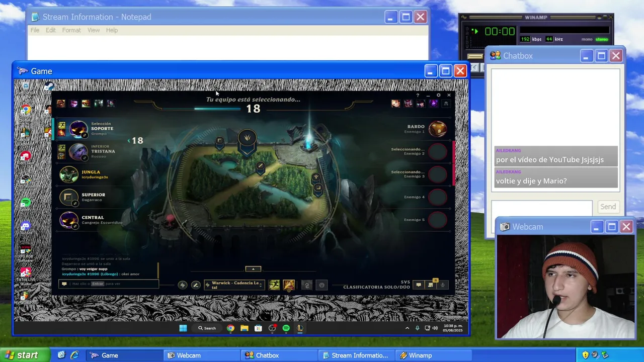Click the Bardo enemy champion portrait
The height and width of the screenshot is (362, 644).
coord(437,129)
